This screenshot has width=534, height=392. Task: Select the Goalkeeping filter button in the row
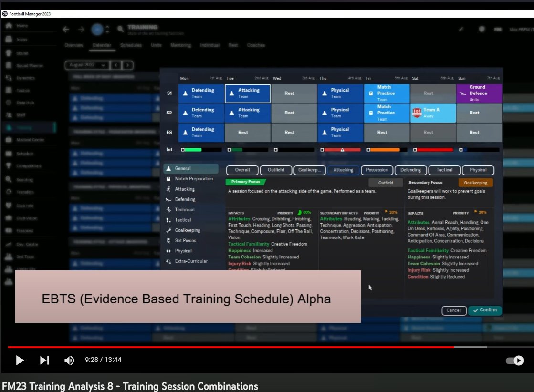click(309, 170)
